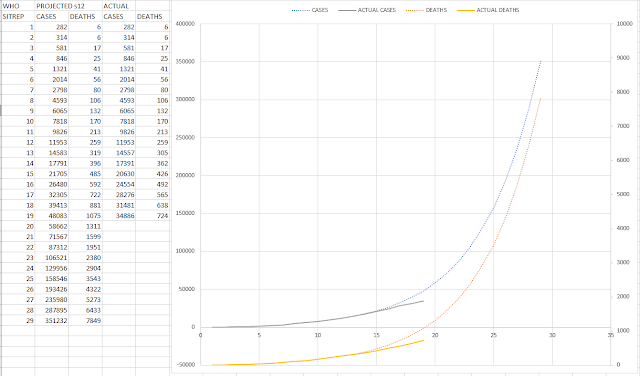Click the cell showing 129956
640x376 pixels.
52,268
